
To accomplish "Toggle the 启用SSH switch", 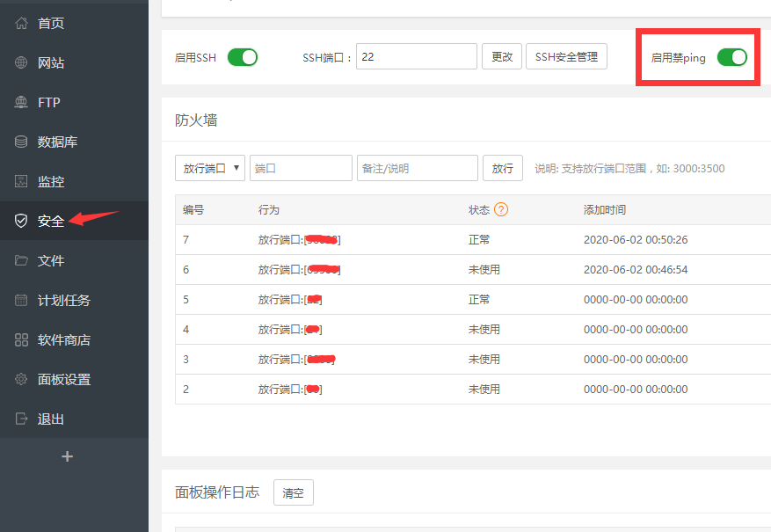I will (x=242, y=56).
